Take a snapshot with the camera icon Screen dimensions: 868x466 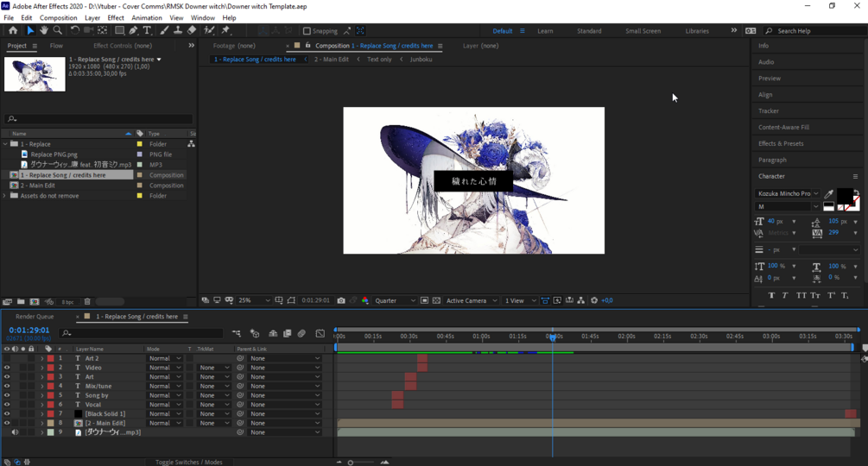coord(341,300)
